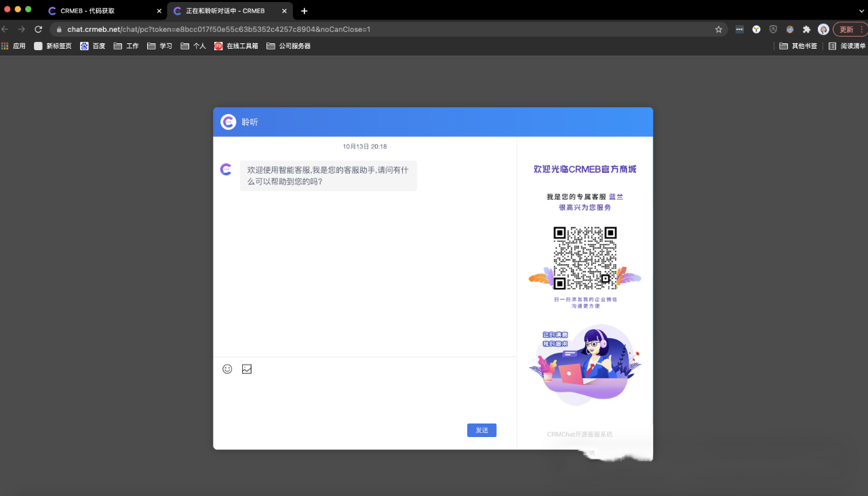Expand the 工作 bookmarks folder
This screenshot has width=868, height=496.
(126, 46)
